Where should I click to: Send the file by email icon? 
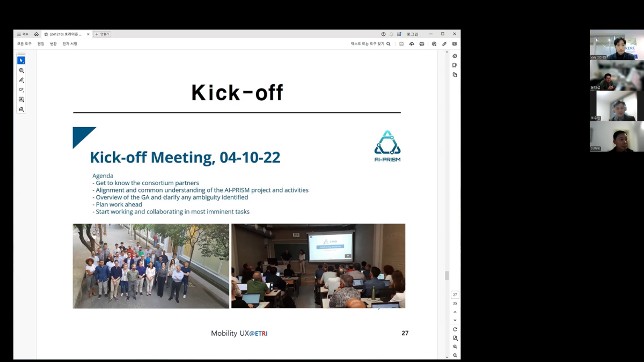pyautogui.click(x=455, y=44)
